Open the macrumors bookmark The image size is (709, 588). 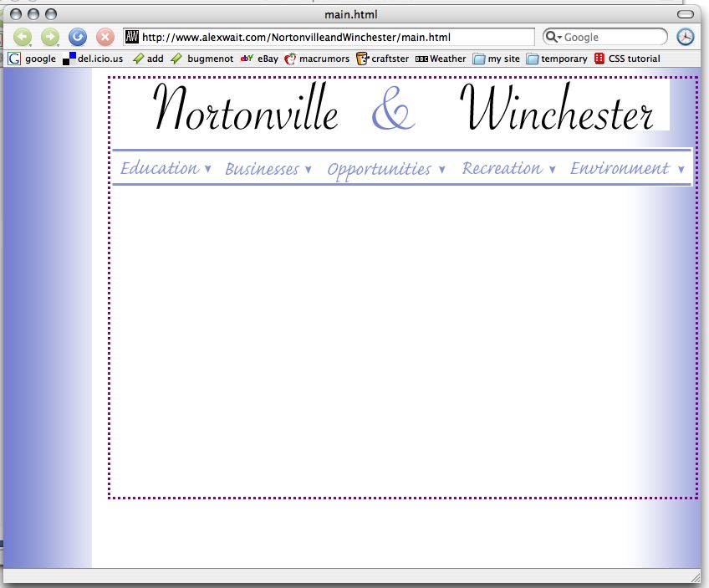tap(324, 59)
